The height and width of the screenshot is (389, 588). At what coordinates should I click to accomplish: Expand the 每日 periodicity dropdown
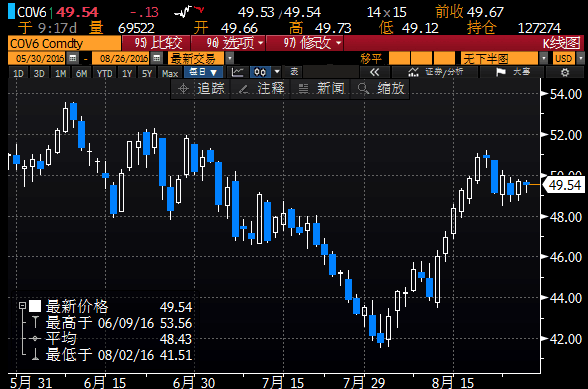pos(204,72)
